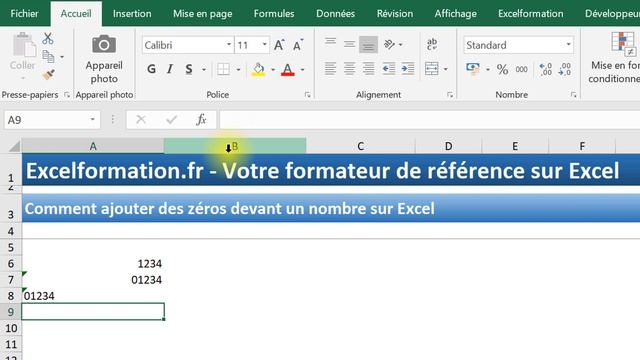Increase font size with large A icon

279,45
